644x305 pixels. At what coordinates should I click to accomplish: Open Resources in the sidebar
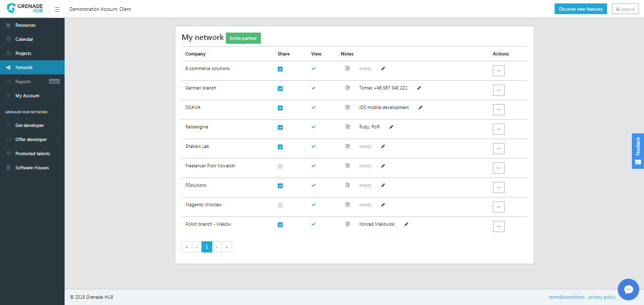point(32,25)
